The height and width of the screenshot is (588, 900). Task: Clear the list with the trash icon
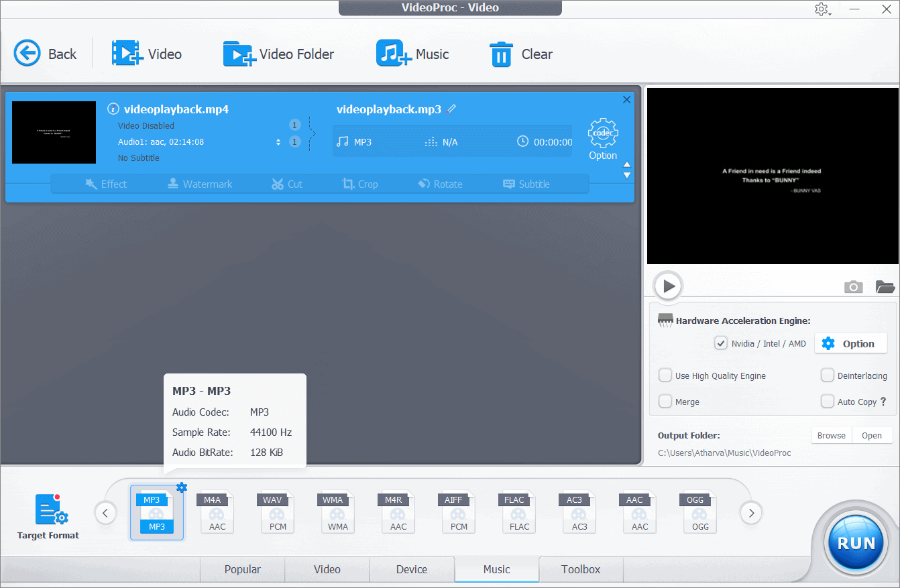click(x=521, y=54)
